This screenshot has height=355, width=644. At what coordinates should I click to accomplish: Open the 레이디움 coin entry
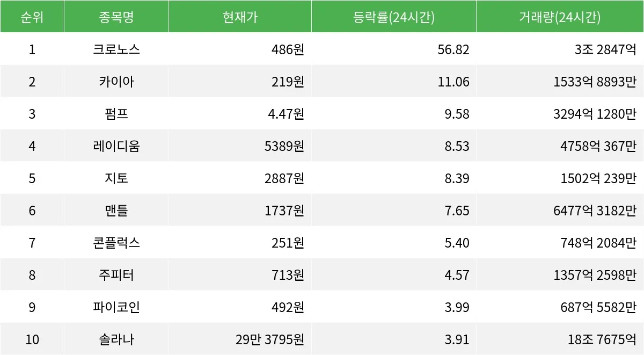coord(116,146)
